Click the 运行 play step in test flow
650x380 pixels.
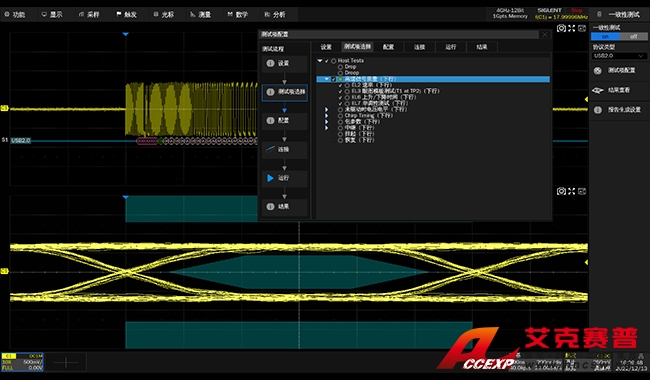[284, 178]
